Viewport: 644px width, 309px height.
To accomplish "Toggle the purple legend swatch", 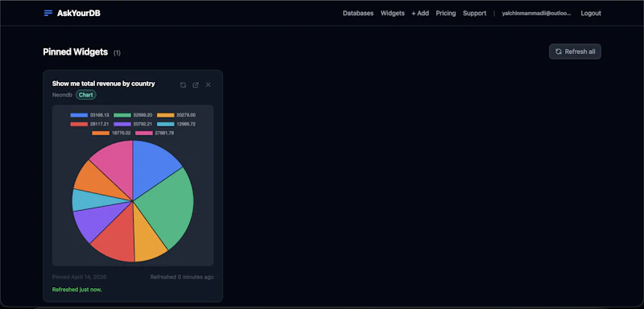I will point(122,124).
